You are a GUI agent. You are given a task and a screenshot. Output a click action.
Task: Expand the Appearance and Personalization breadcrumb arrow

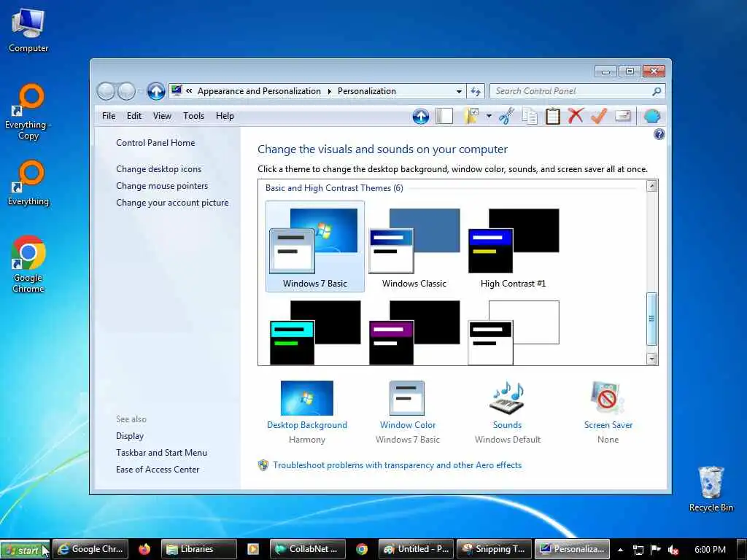pos(329,91)
